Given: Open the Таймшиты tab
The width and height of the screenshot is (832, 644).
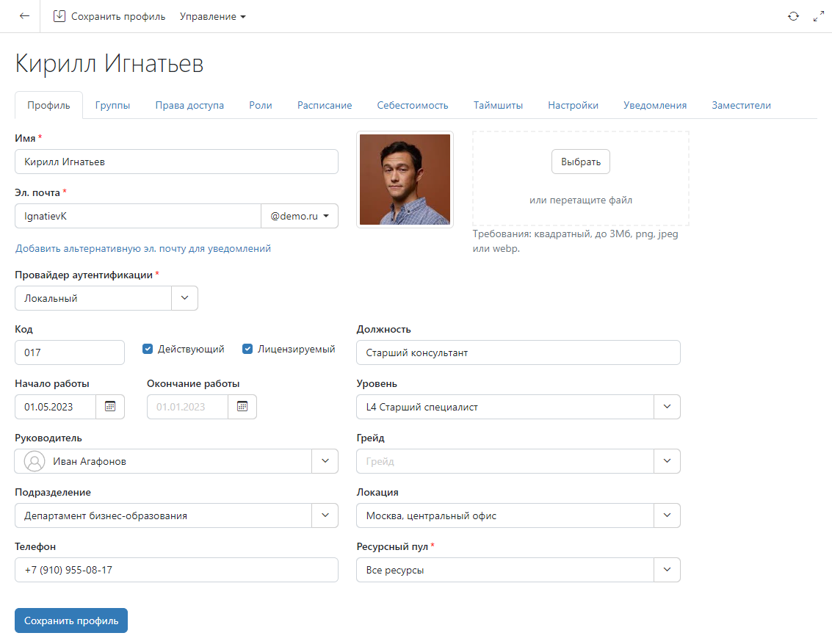Looking at the screenshot, I should pos(498,105).
